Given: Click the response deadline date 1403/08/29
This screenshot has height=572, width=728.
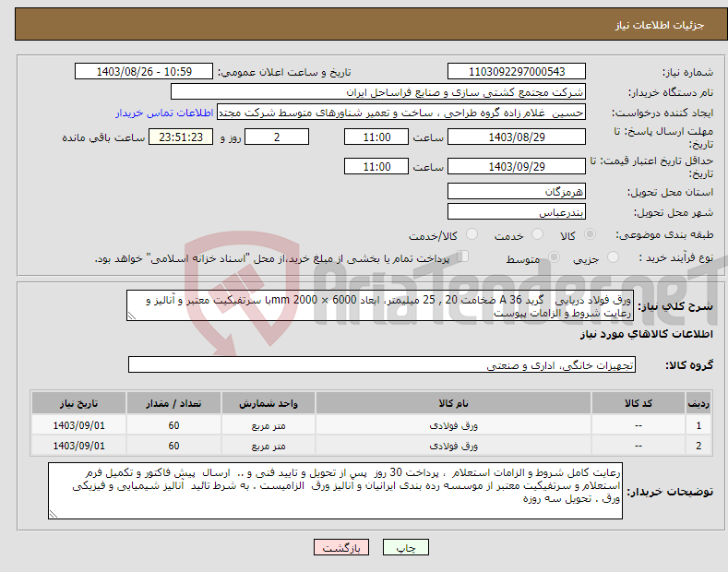Looking at the screenshot, I should (517, 137).
